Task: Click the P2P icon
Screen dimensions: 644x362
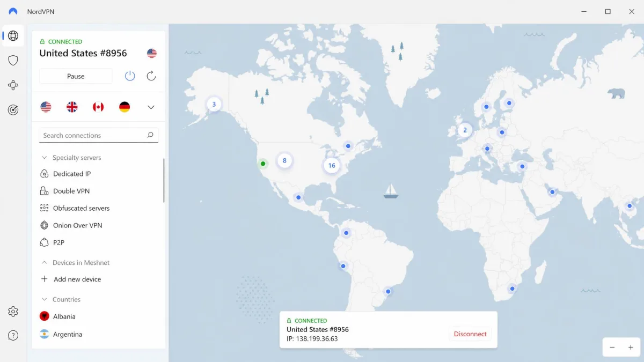Action: tap(45, 242)
